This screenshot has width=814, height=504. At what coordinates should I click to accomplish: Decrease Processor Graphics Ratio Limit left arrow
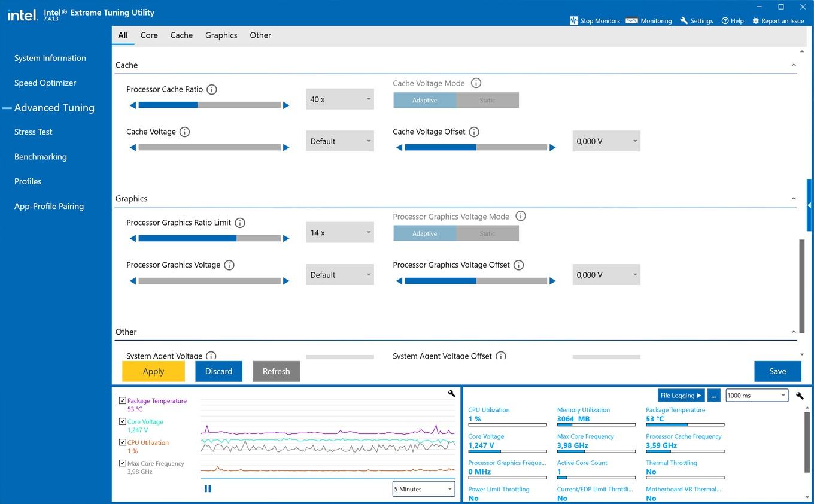click(132, 238)
